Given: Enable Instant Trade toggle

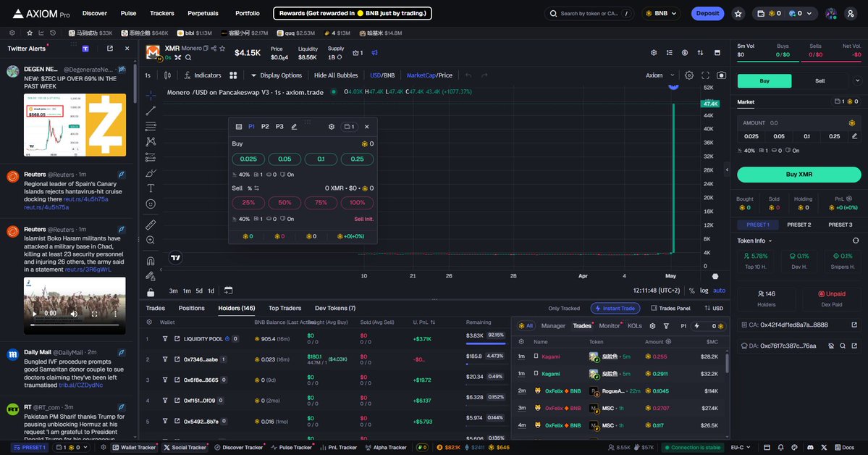Looking at the screenshot, I should [615, 308].
